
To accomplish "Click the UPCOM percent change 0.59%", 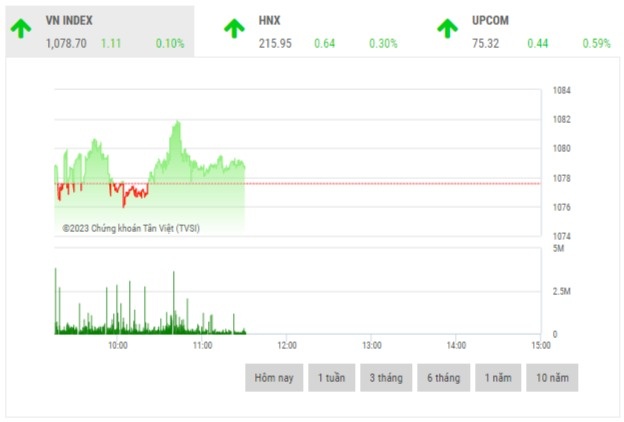I will click(597, 44).
